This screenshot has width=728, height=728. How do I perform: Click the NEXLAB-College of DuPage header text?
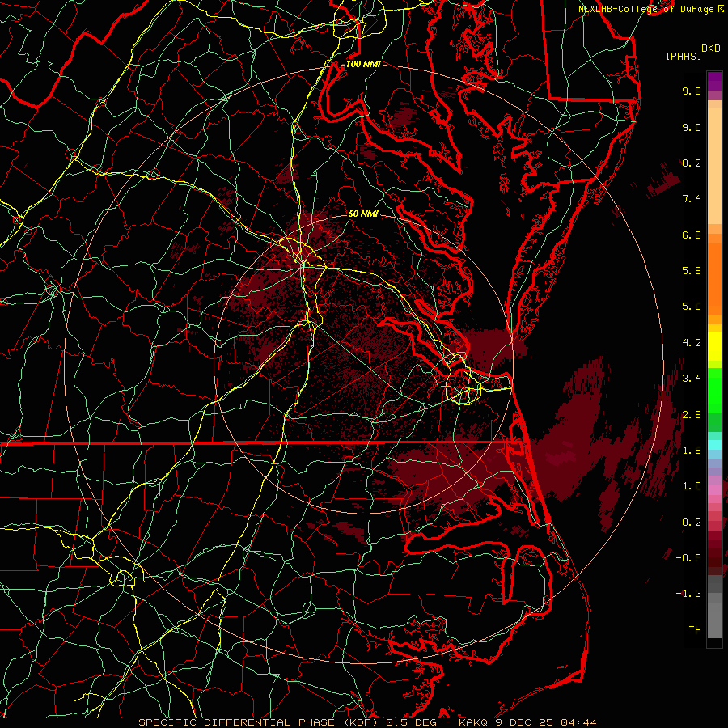pos(646,9)
